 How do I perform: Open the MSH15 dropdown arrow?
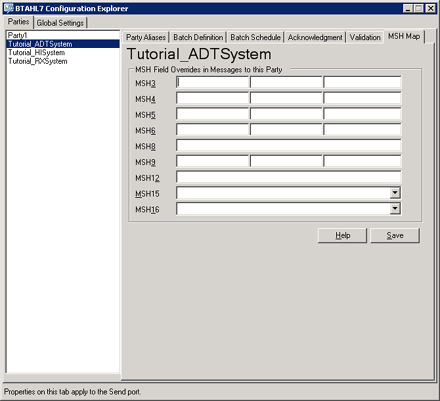coord(395,193)
